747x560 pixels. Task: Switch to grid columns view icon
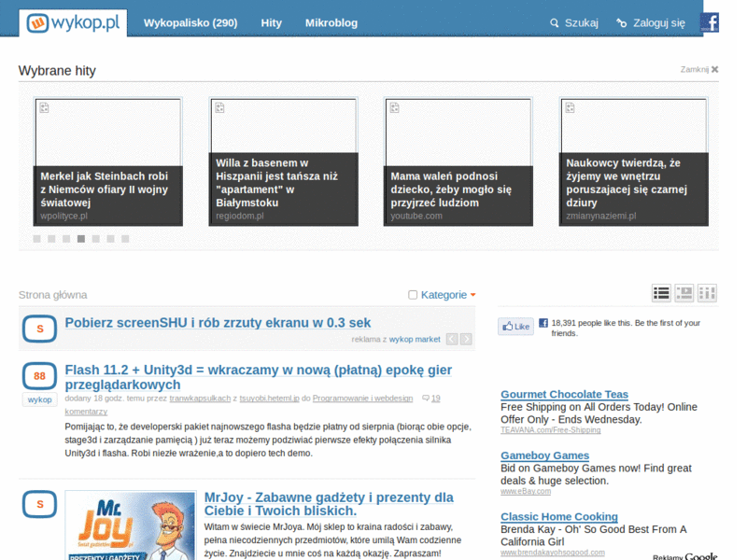(x=707, y=293)
